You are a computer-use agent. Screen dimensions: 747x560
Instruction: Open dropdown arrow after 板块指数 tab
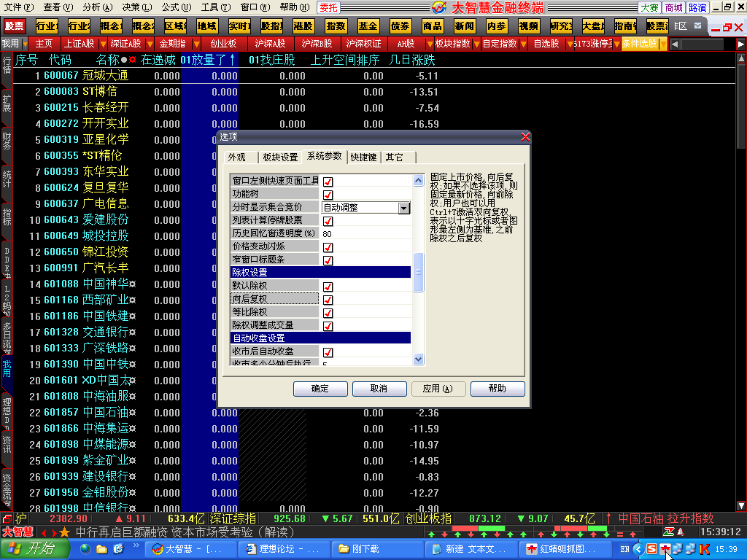477,44
